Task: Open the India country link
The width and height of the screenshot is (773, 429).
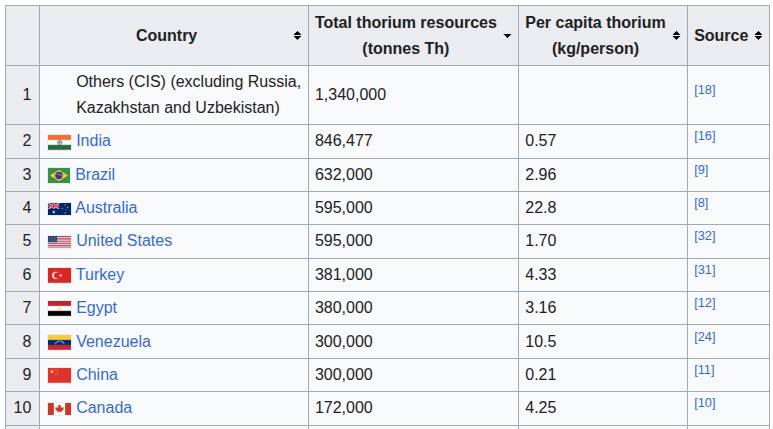Action: click(x=94, y=141)
